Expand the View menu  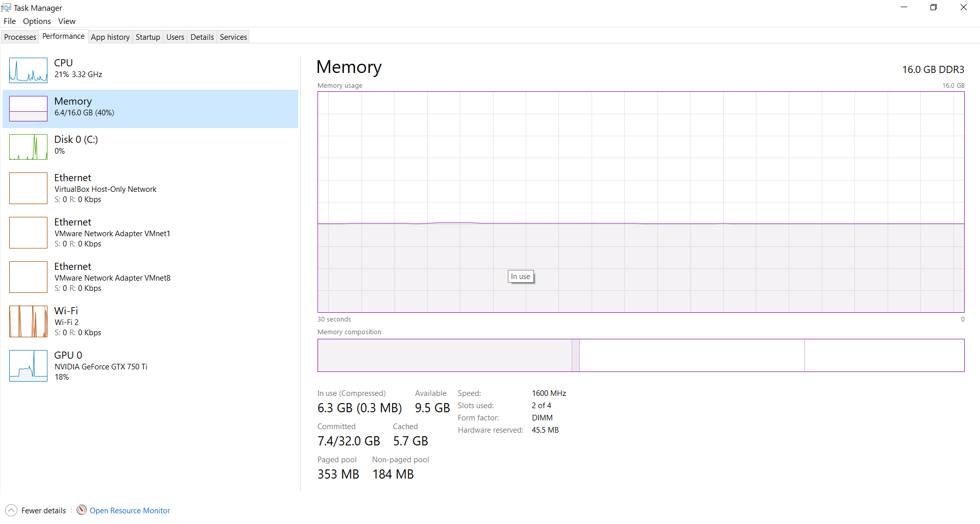pos(67,21)
